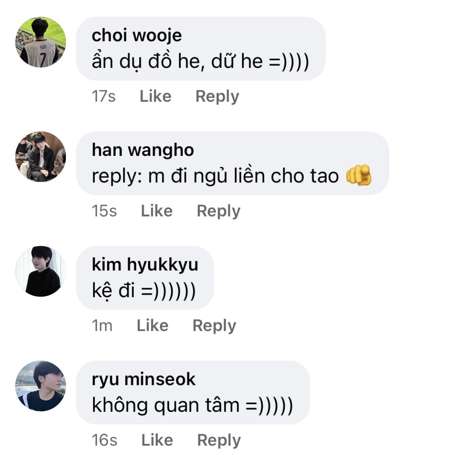This screenshot has width=476, height=455.
Task: Reply to han wangho's comment
Action: (218, 211)
